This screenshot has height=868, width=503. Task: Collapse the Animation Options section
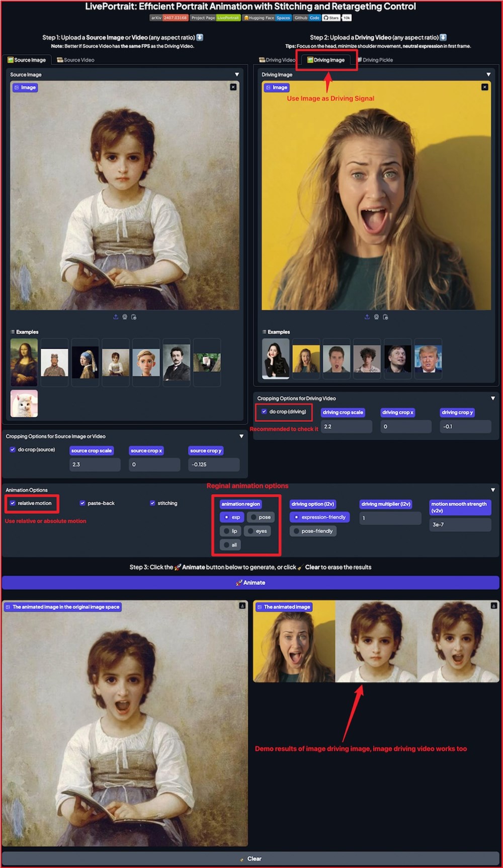(x=493, y=490)
